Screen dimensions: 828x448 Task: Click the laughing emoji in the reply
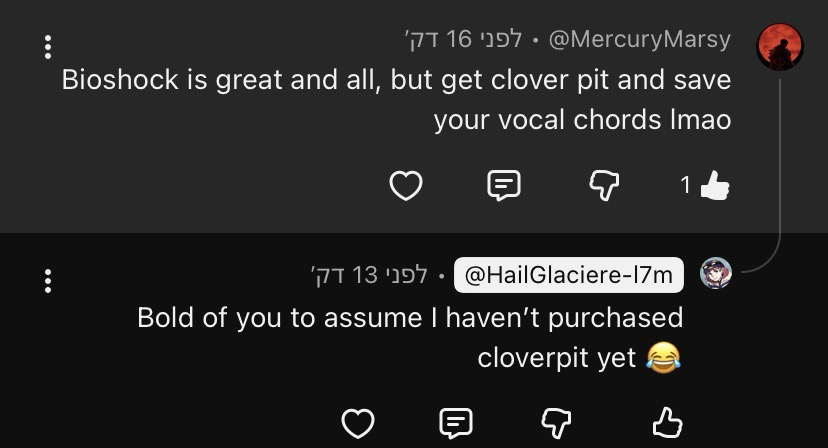pyautogui.click(x=664, y=357)
